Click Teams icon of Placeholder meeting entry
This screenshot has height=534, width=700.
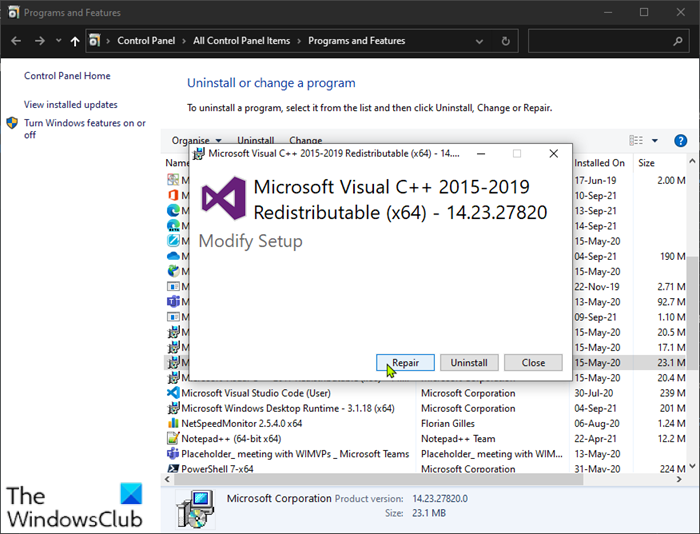pos(173,454)
